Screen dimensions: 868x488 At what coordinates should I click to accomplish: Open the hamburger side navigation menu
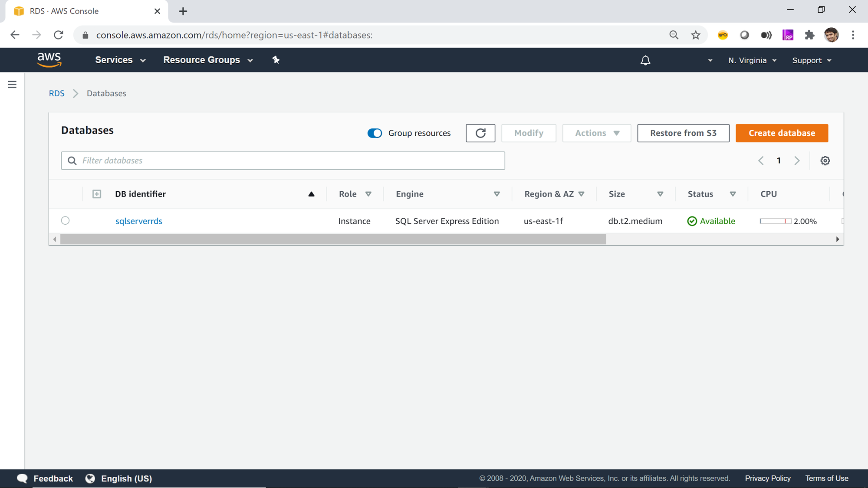pos(12,85)
